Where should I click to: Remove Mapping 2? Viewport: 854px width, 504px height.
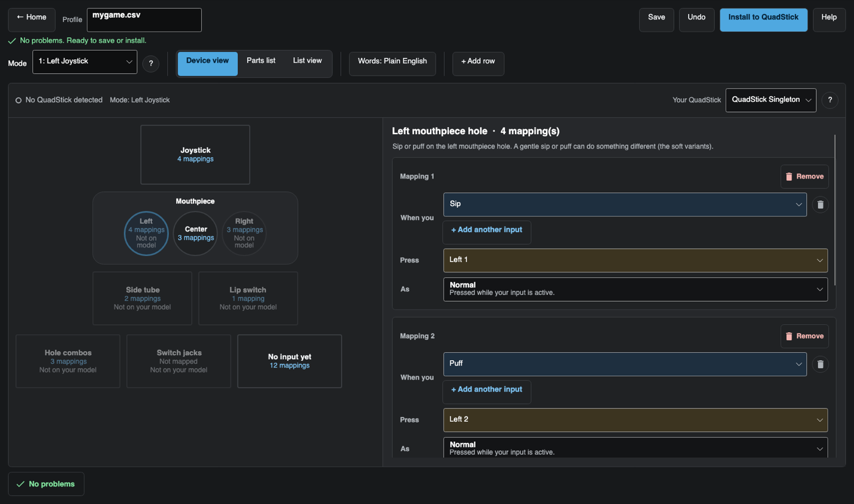pos(805,336)
